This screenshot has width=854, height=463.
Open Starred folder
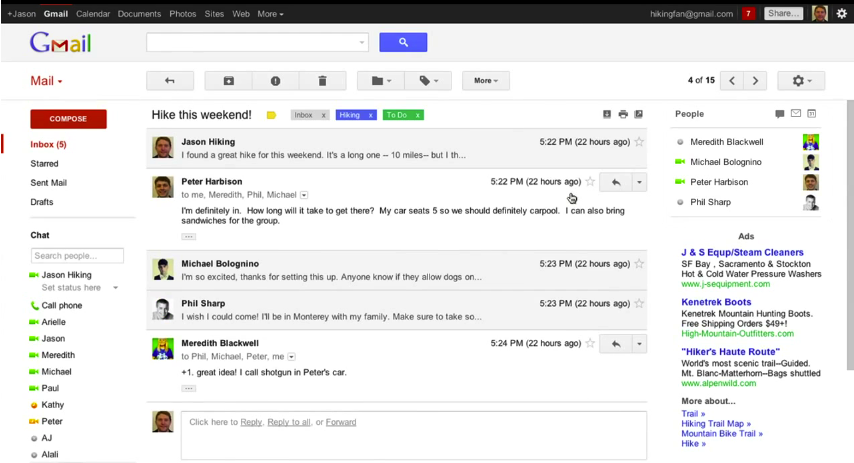(x=44, y=163)
